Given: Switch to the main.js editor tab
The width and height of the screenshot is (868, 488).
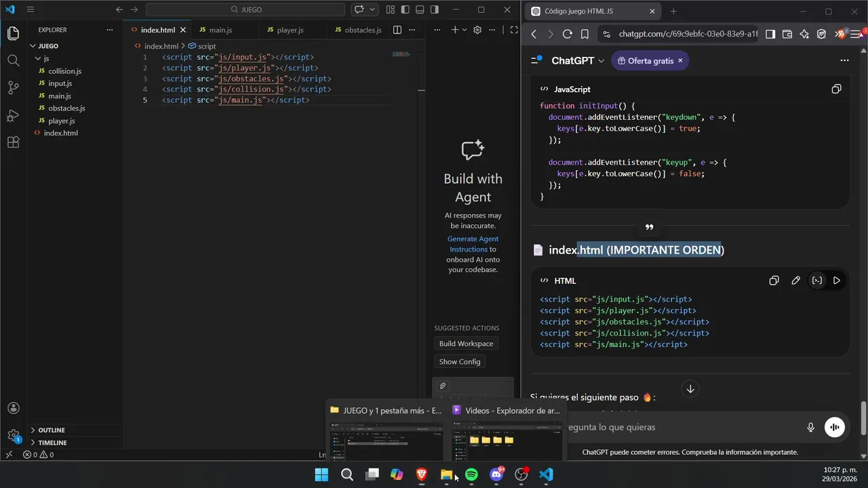Looking at the screenshot, I should (220, 30).
